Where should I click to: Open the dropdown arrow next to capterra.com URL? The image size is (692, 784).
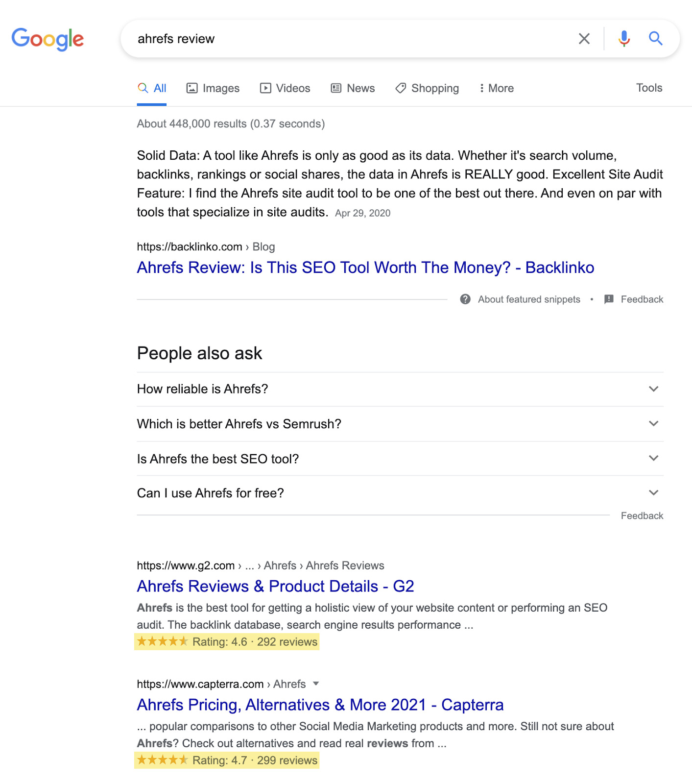[x=316, y=684]
